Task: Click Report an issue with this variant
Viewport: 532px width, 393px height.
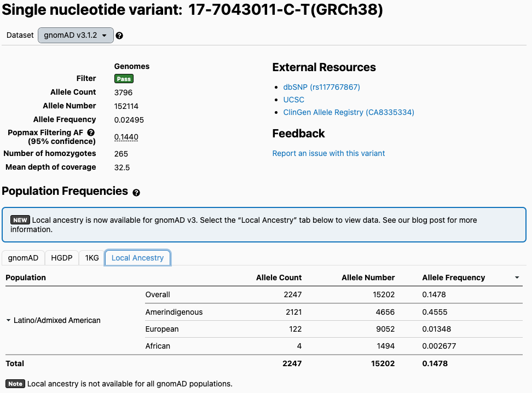Action: click(x=328, y=153)
